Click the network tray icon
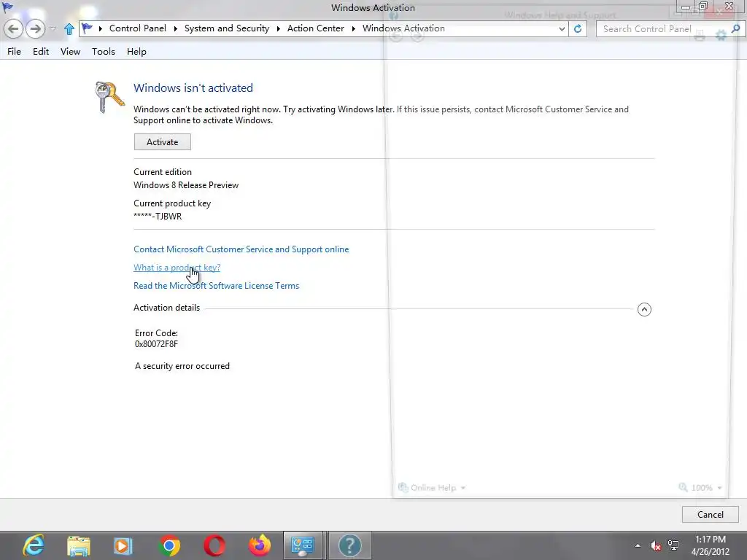This screenshot has width=747, height=560. click(x=673, y=545)
